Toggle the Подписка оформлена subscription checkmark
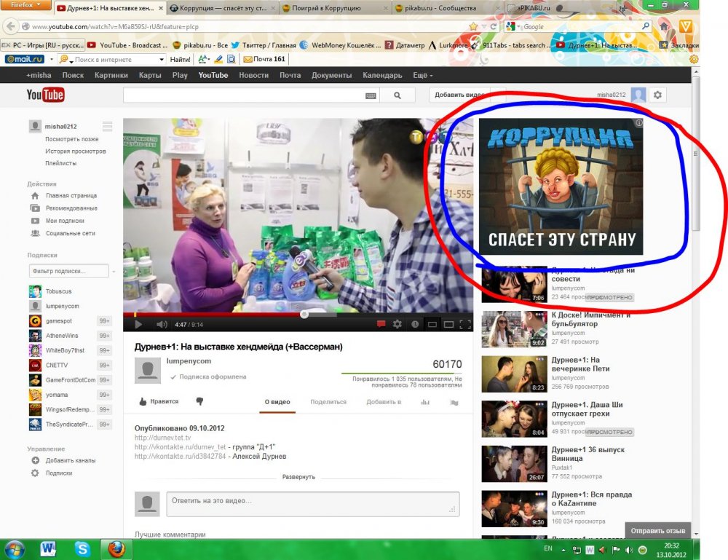Image resolution: width=728 pixels, height=560 pixels. pos(173,377)
